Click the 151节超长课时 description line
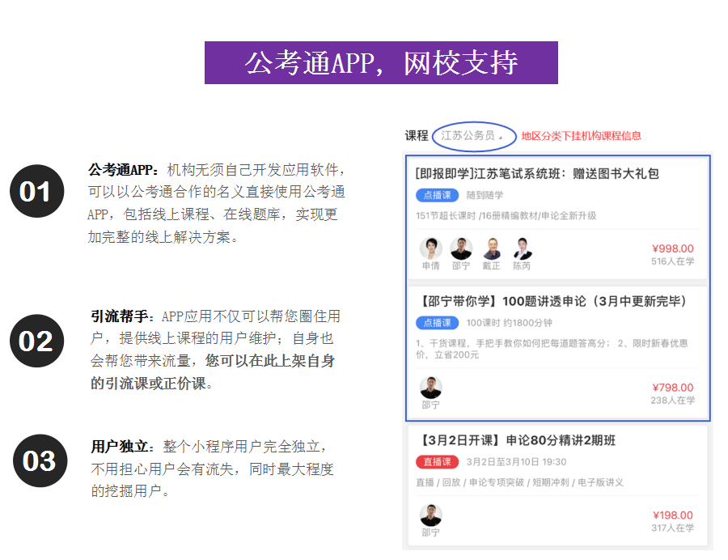The image size is (728, 560). (x=506, y=215)
